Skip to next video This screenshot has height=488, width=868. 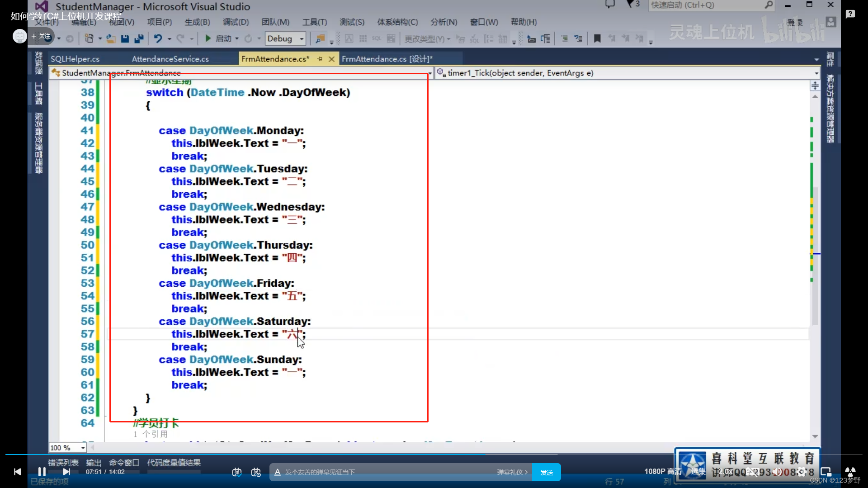tap(66, 472)
